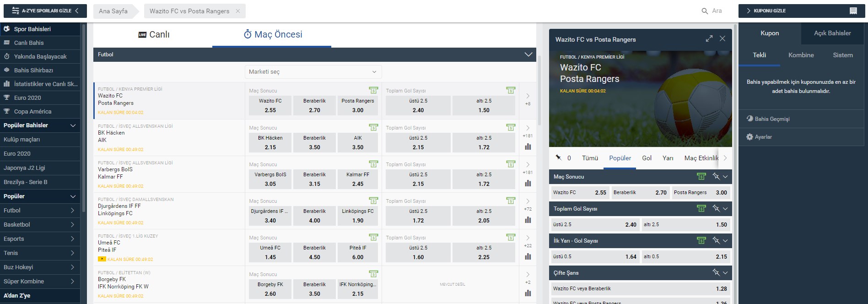Collapse Popüler sidebar section
The width and height of the screenshot is (868, 304).
(73, 196)
